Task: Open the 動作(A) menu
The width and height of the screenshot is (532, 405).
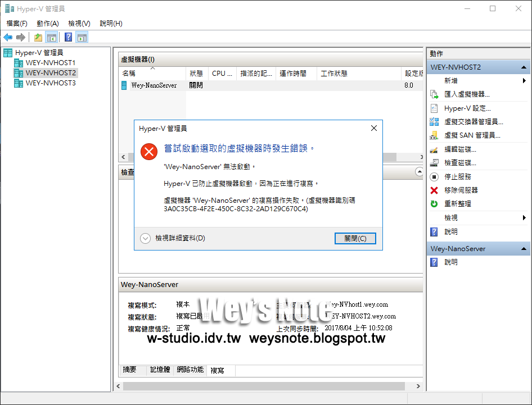Action: 47,24
